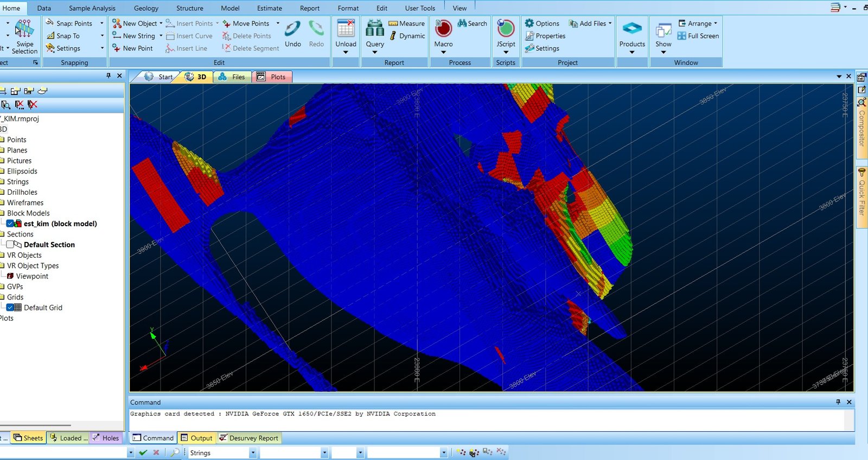The image size is (868, 460).
Task: Click the Arrange windows button
Action: point(698,23)
